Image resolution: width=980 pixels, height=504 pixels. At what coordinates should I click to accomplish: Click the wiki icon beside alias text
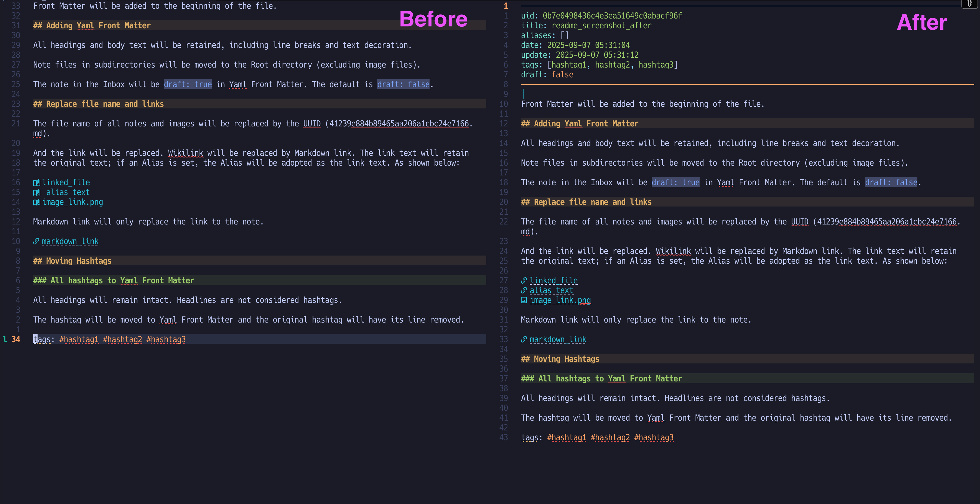click(x=36, y=193)
